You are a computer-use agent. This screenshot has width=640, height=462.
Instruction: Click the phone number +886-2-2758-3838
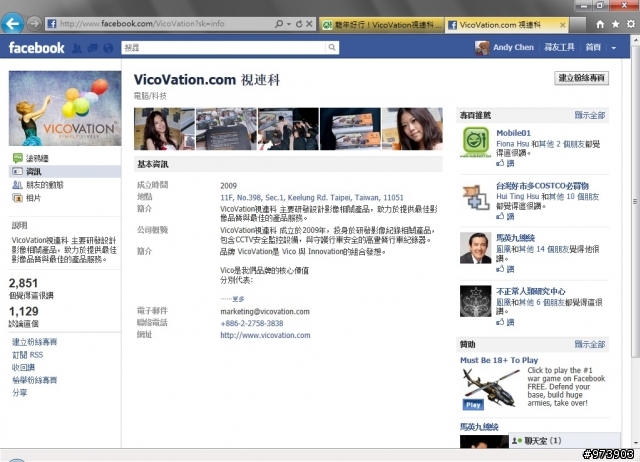(x=252, y=323)
